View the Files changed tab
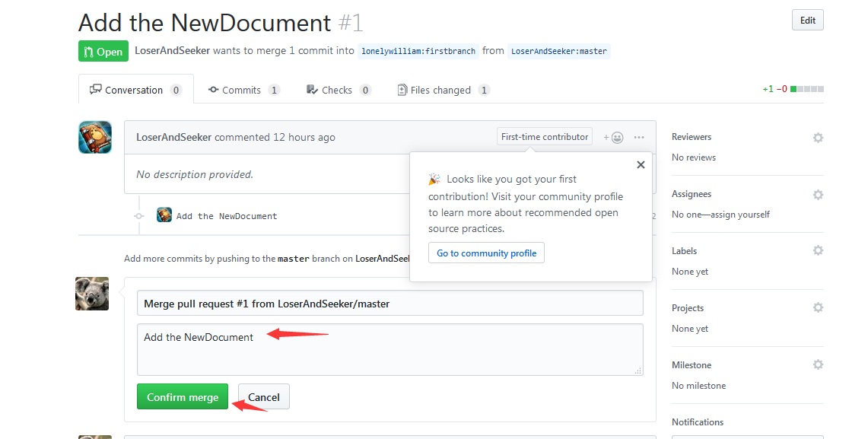868x439 pixels. coord(443,90)
